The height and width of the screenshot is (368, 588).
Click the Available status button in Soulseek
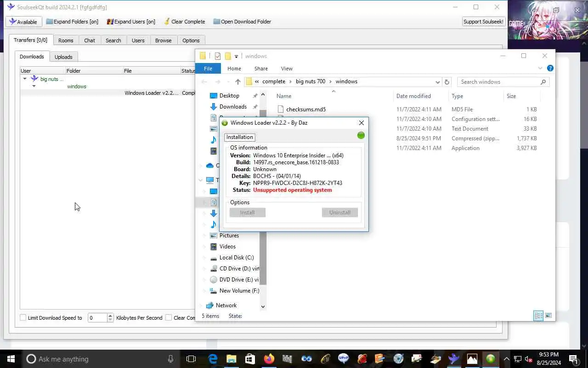click(x=23, y=22)
